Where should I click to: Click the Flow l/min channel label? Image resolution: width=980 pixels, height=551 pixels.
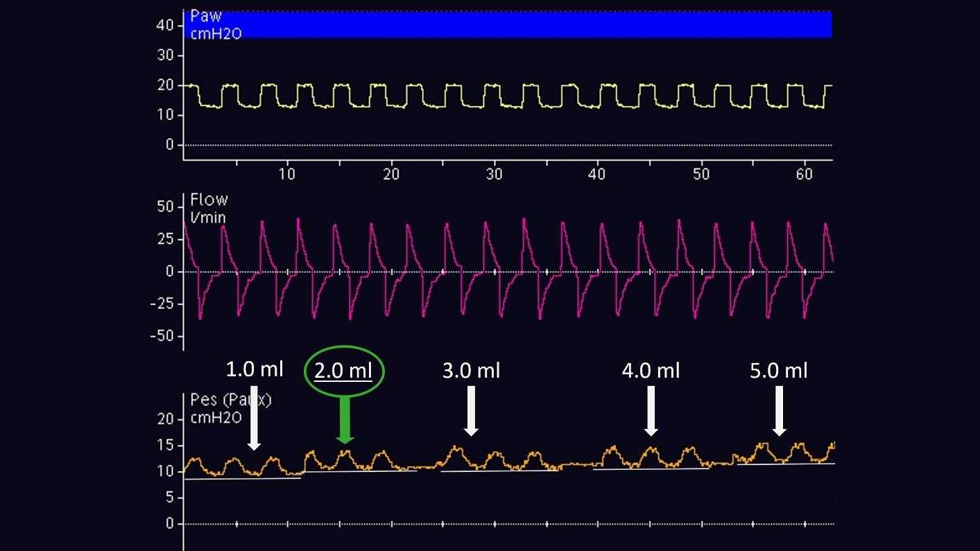point(209,208)
